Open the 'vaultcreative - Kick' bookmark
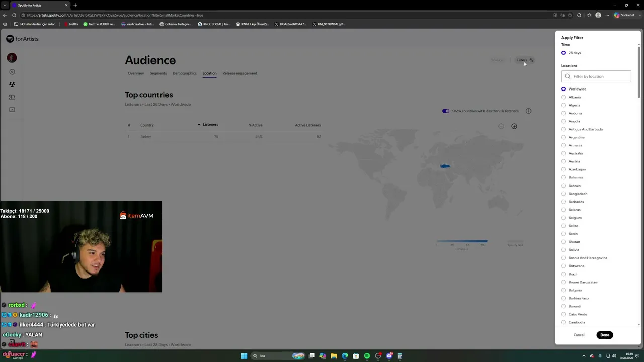This screenshot has height=362, width=644. tap(138, 24)
